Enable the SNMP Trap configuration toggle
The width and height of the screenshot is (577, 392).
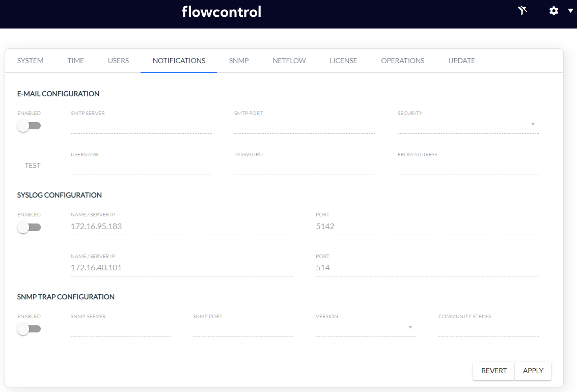pos(29,329)
